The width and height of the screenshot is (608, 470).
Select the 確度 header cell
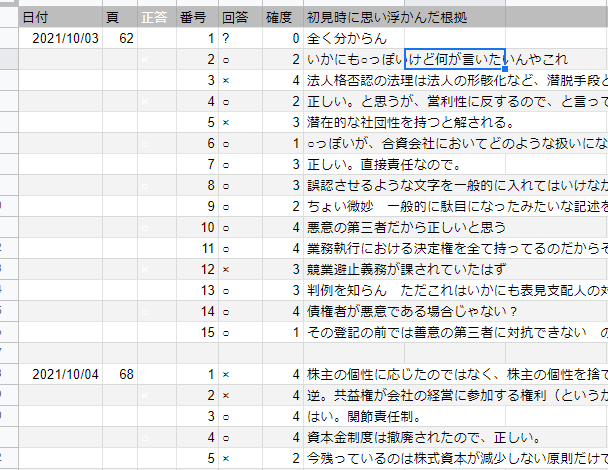tap(283, 17)
